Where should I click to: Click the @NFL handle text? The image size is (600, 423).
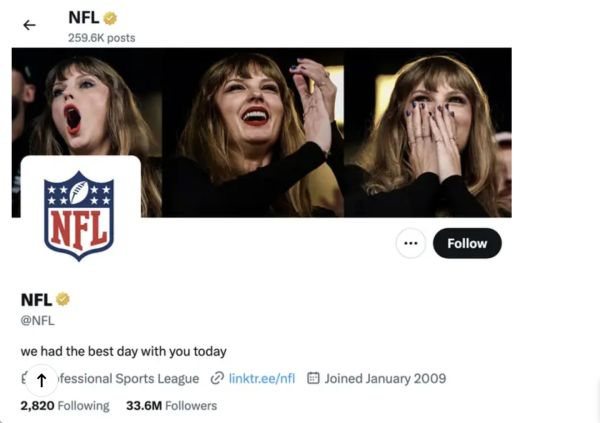(x=38, y=320)
